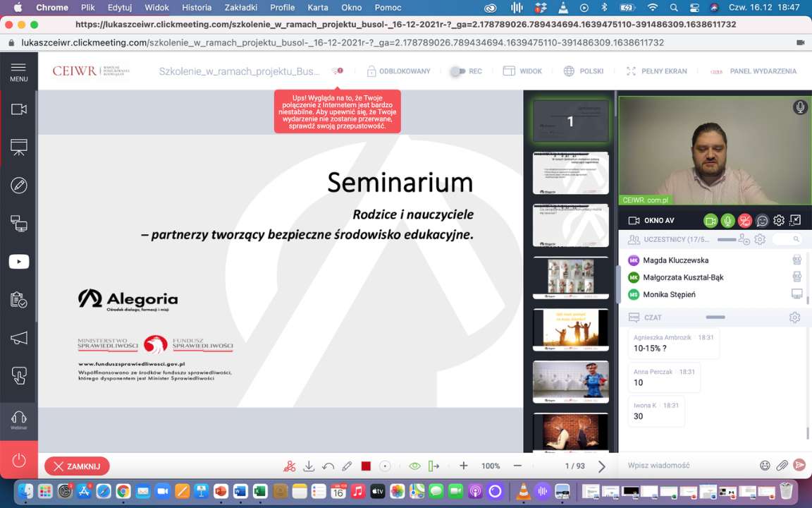Click the undo arrow in slide toolbar
The image size is (812, 508).
tap(328, 466)
